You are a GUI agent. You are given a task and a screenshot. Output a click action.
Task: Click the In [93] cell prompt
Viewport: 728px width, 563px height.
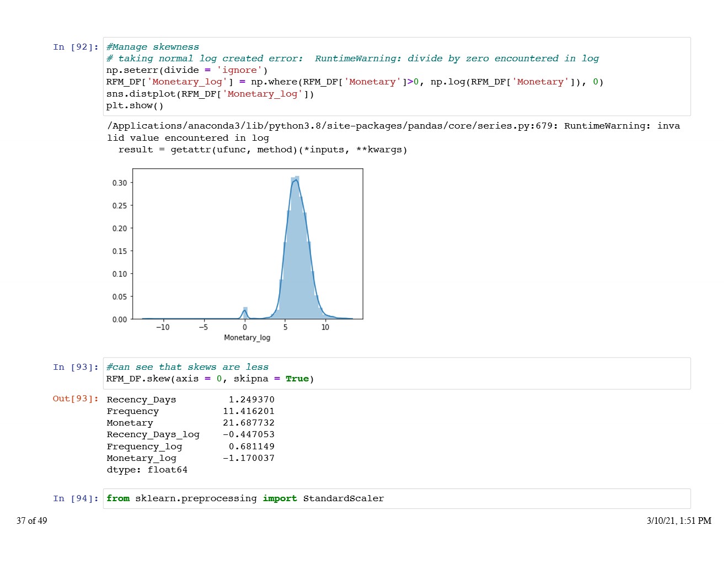click(x=76, y=367)
